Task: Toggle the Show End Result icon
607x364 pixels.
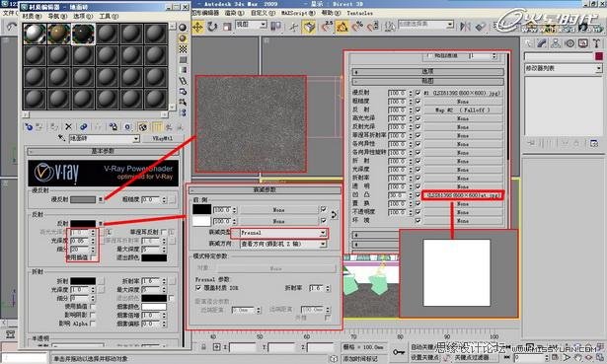Action: (157, 126)
